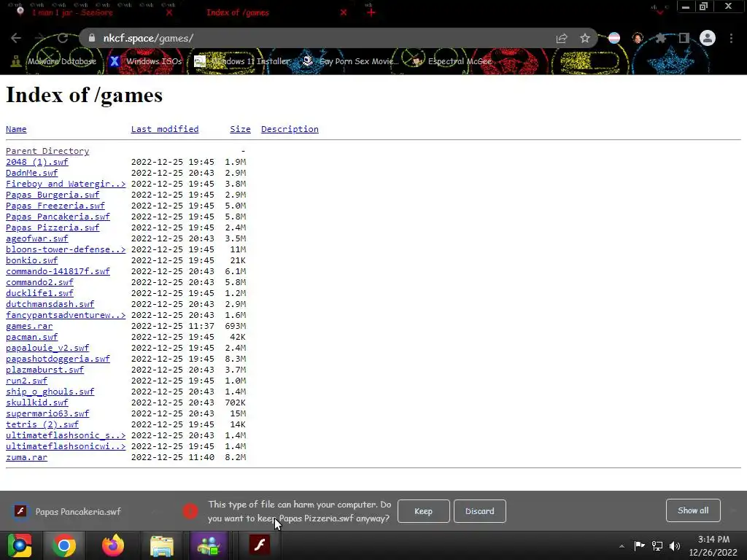Download zuma.rar archive
The width and height of the screenshot is (747, 560).
pyautogui.click(x=26, y=458)
